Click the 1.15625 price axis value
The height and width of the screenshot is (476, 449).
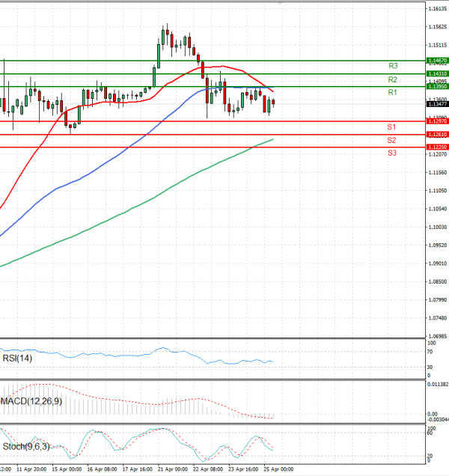pos(438,27)
